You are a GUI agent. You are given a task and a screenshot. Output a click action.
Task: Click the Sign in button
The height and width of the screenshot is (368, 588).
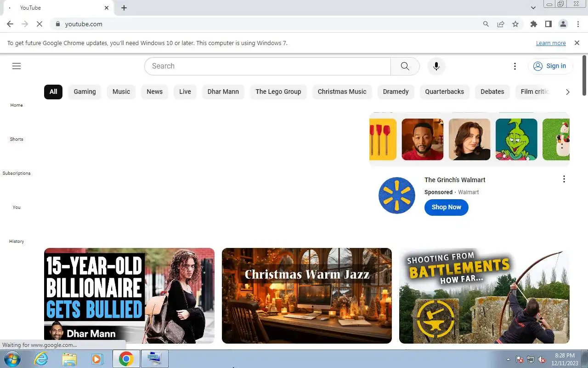pyautogui.click(x=550, y=66)
